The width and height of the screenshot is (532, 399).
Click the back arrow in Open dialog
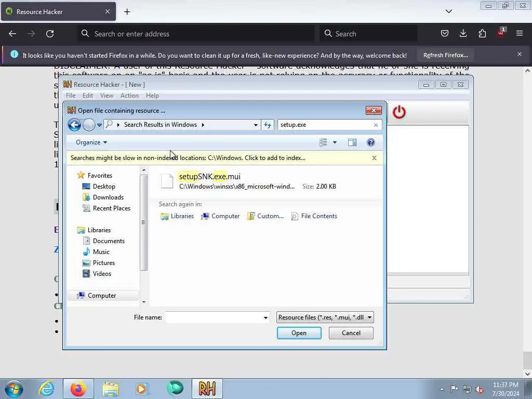74,125
